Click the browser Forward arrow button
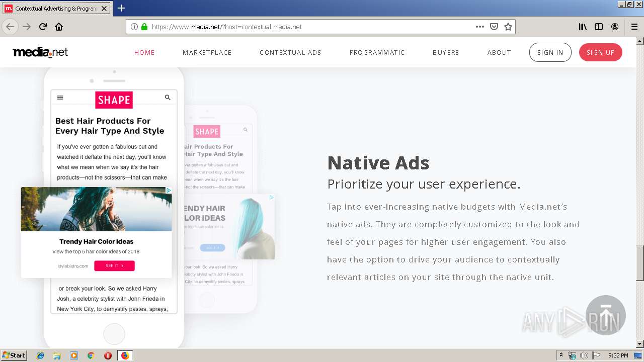Viewport: 644px width, 362px height. (x=27, y=27)
